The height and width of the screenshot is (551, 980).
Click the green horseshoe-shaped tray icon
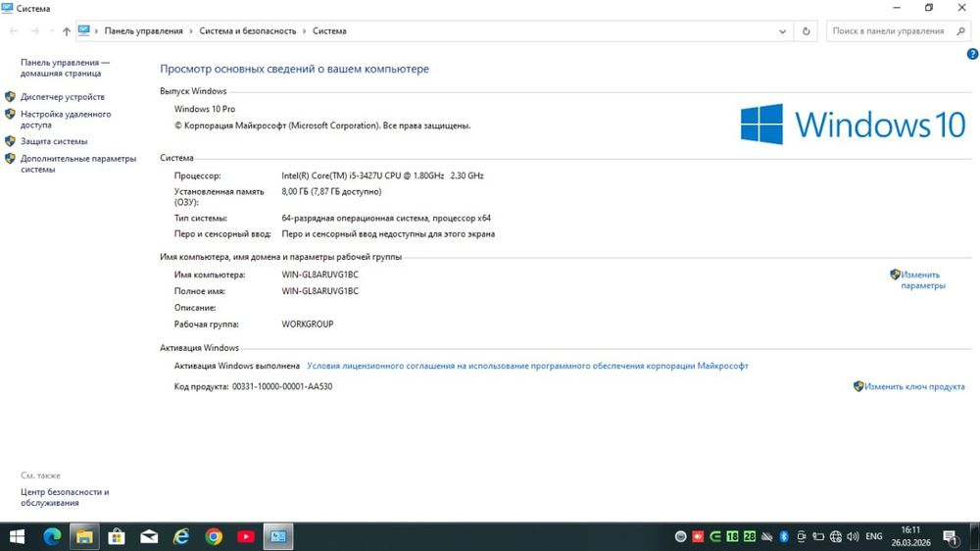(715, 536)
